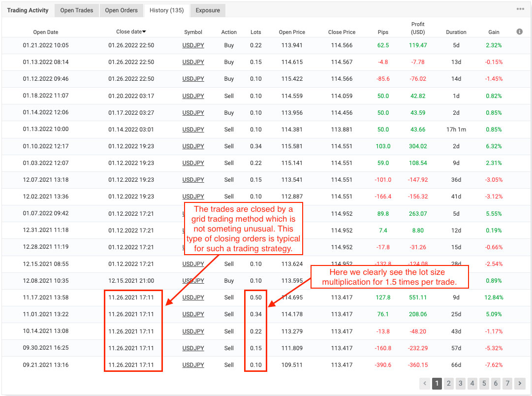This screenshot has width=532, height=396.
Task: Open USDJPY link in 01.03.2022 12:07 row
Action: [x=193, y=163]
